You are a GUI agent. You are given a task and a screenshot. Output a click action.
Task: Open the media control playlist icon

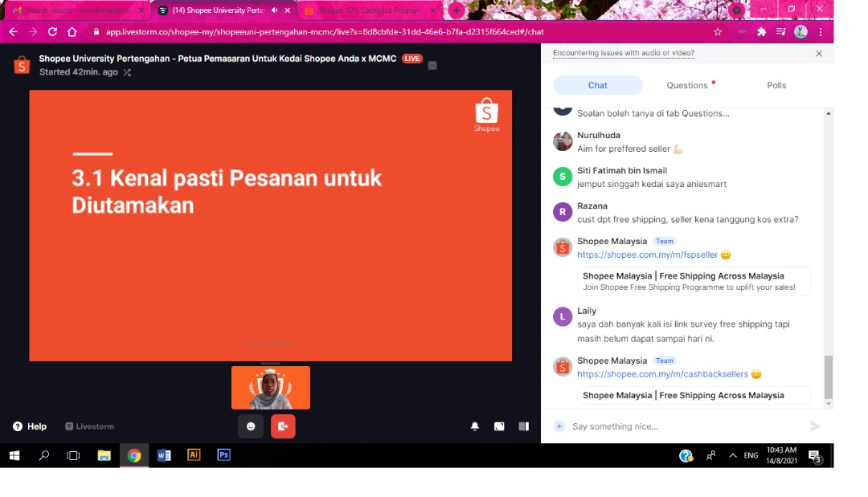coord(780,32)
